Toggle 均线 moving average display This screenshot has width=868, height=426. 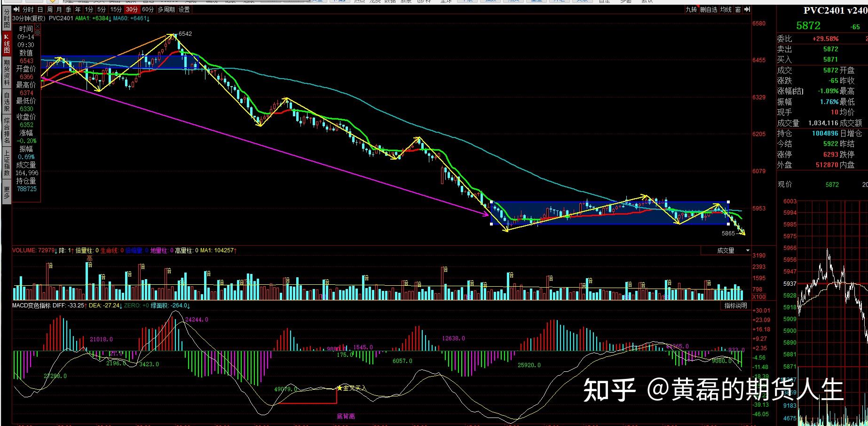point(726,9)
